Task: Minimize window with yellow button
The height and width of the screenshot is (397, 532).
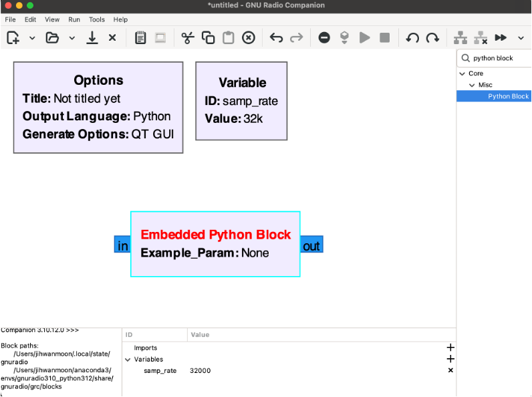Action: click(19, 5)
